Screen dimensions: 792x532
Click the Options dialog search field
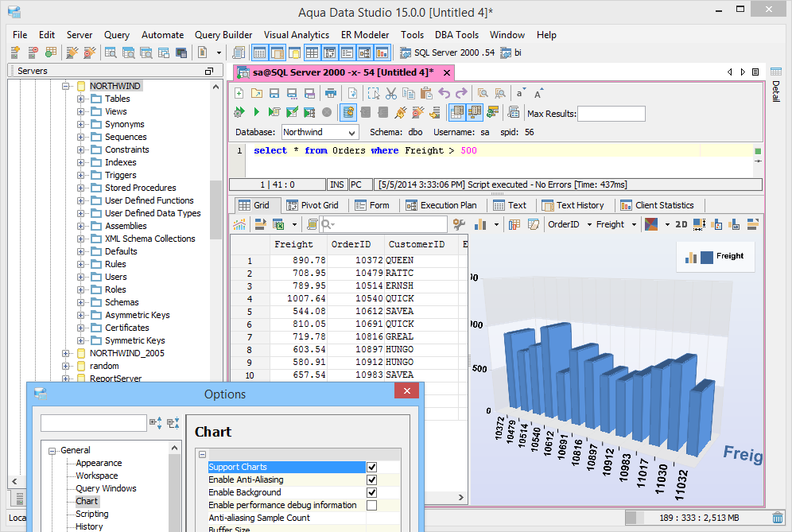pyautogui.click(x=94, y=423)
